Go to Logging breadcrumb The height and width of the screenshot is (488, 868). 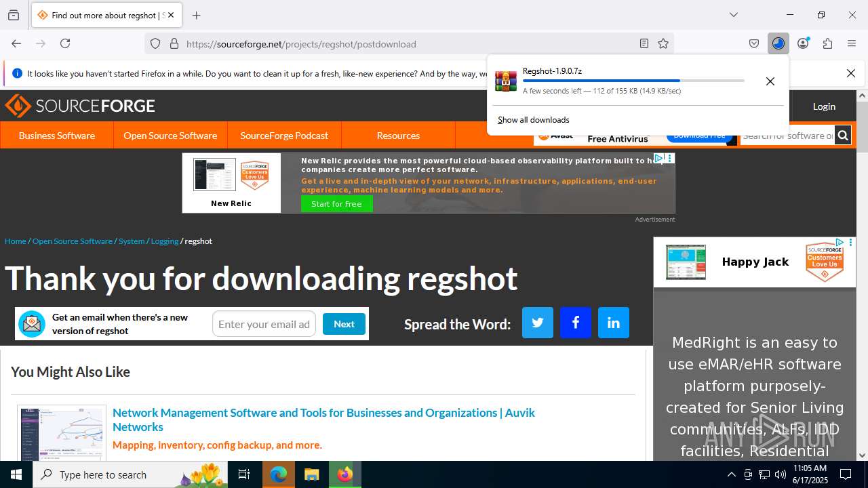[165, 241]
